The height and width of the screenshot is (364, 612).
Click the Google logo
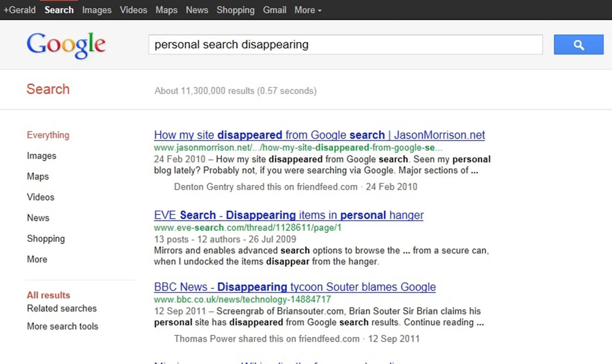[x=66, y=45]
